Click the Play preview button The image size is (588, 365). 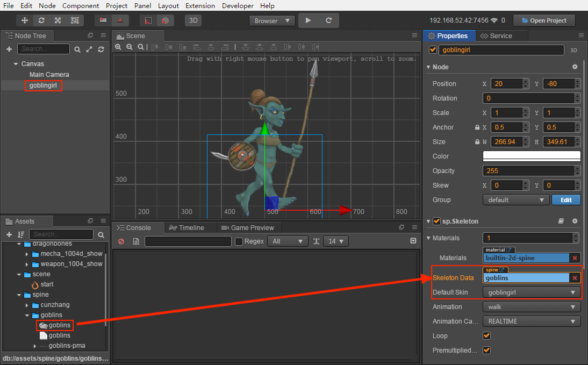pos(309,20)
